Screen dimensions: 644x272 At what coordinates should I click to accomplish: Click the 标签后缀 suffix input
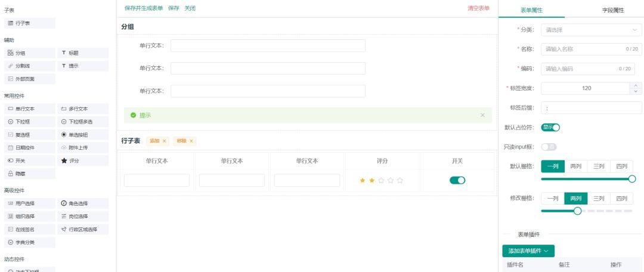pos(591,107)
